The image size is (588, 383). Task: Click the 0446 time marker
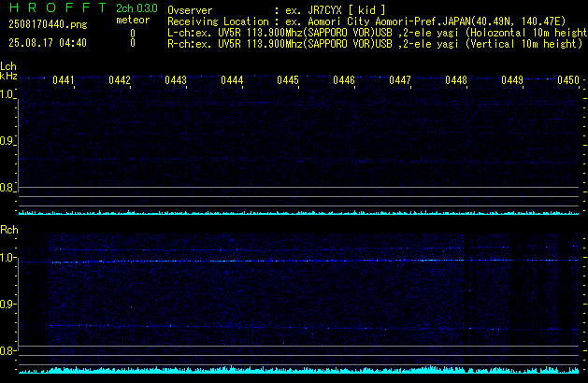coord(344,80)
